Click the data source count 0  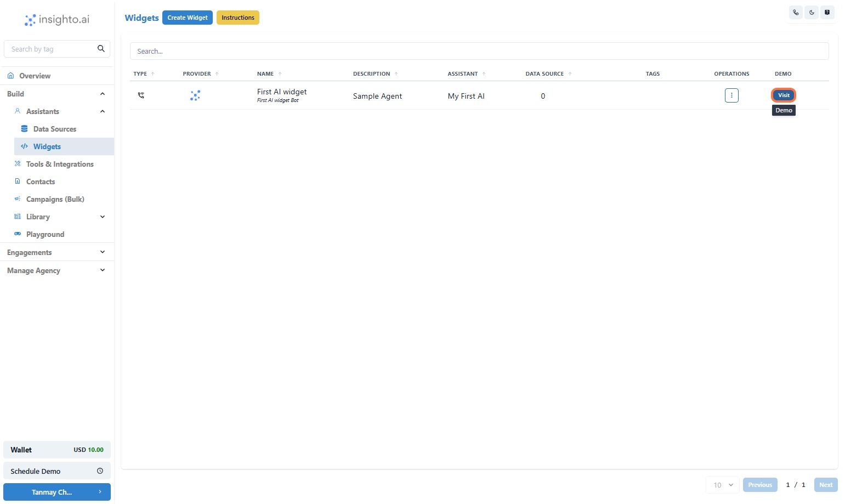pos(543,96)
